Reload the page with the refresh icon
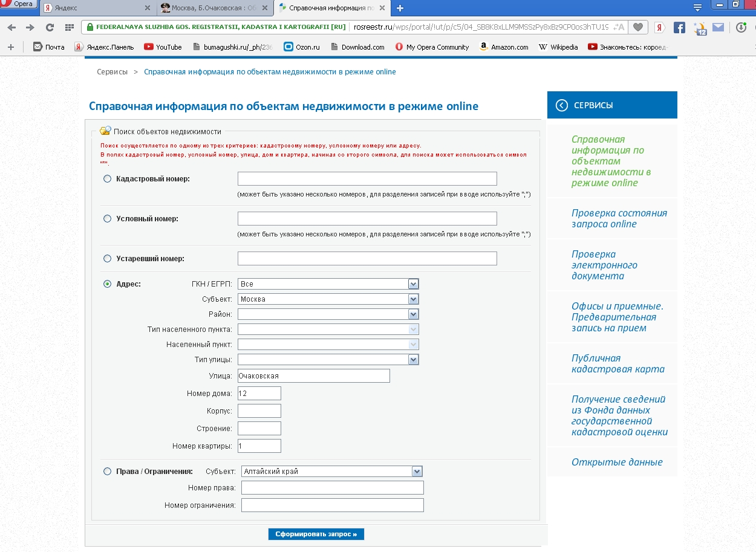The width and height of the screenshot is (756, 552). click(50, 27)
